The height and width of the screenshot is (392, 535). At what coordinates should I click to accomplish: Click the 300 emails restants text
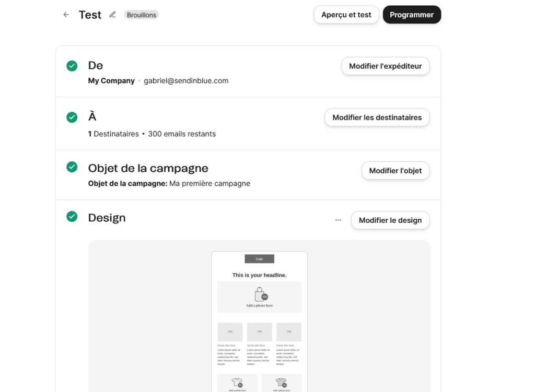click(182, 134)
